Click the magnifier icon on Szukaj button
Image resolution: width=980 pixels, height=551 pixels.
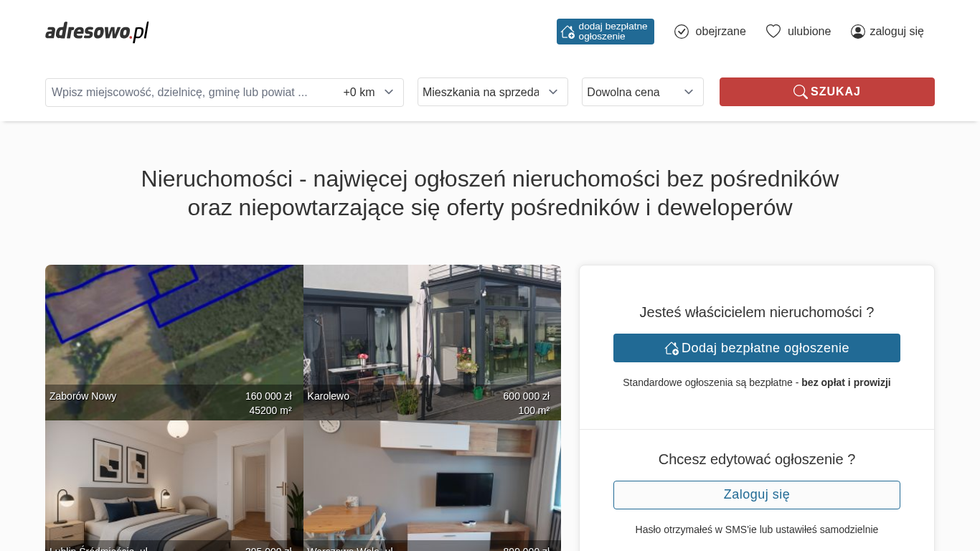tap(800, 92)
